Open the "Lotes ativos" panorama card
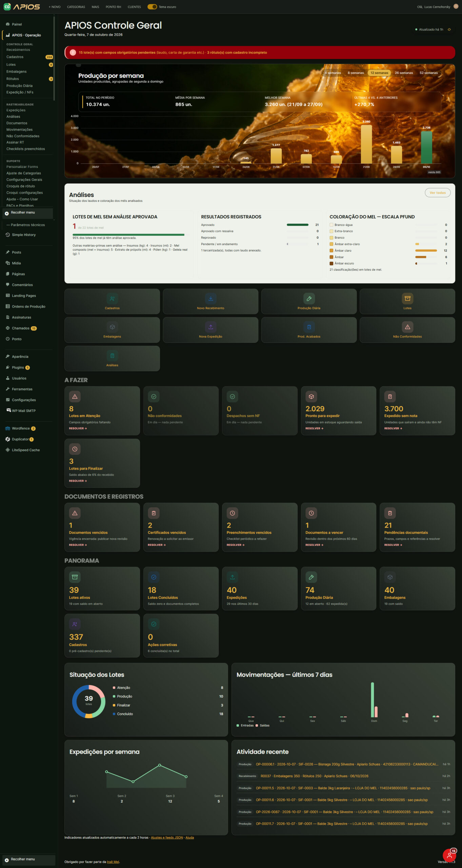462x868 pixels. point(102,589)
